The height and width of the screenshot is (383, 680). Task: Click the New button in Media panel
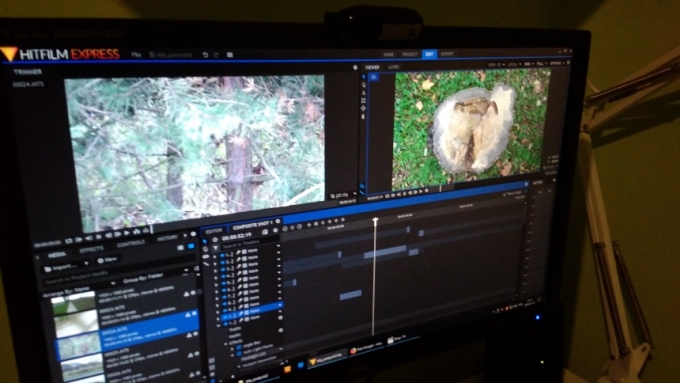tap(108, 260)
